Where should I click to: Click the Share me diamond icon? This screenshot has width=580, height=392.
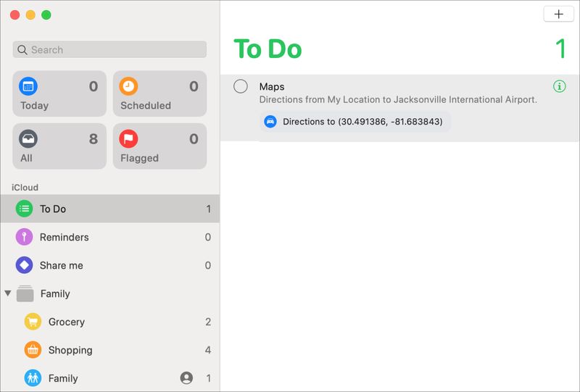25,265
